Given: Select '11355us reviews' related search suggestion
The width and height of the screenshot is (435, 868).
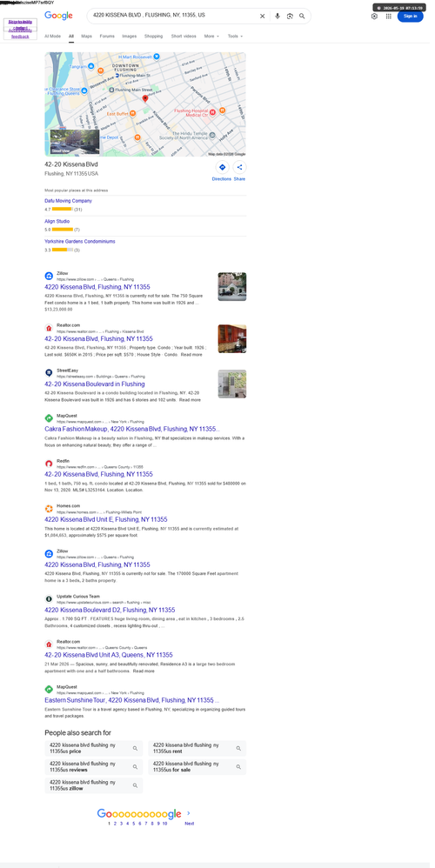Looking at the screenshot, I should point(94,767).
